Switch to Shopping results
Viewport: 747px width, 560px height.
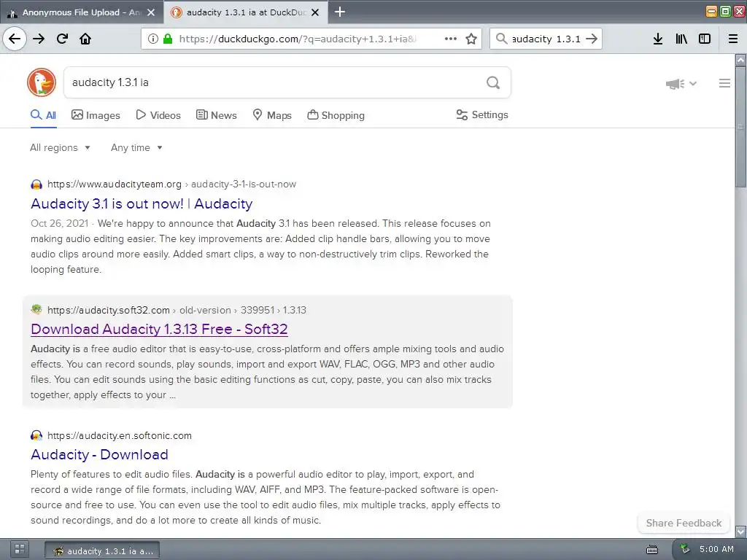pos(336,115)
